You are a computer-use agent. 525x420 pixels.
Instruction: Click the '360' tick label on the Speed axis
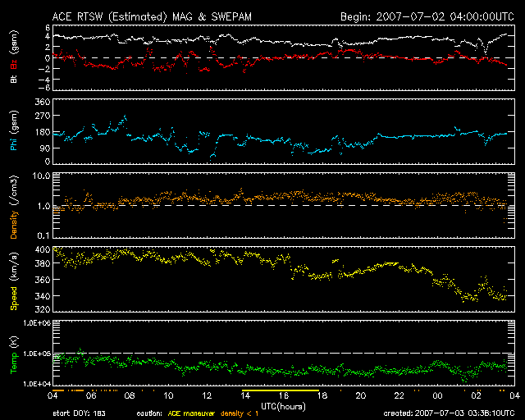(x=43, y=280)
